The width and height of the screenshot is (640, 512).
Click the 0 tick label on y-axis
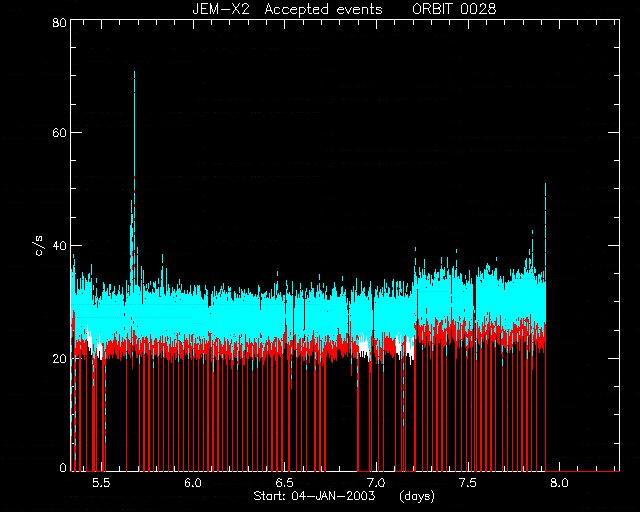pyautogui.click(x=63, y=468)
